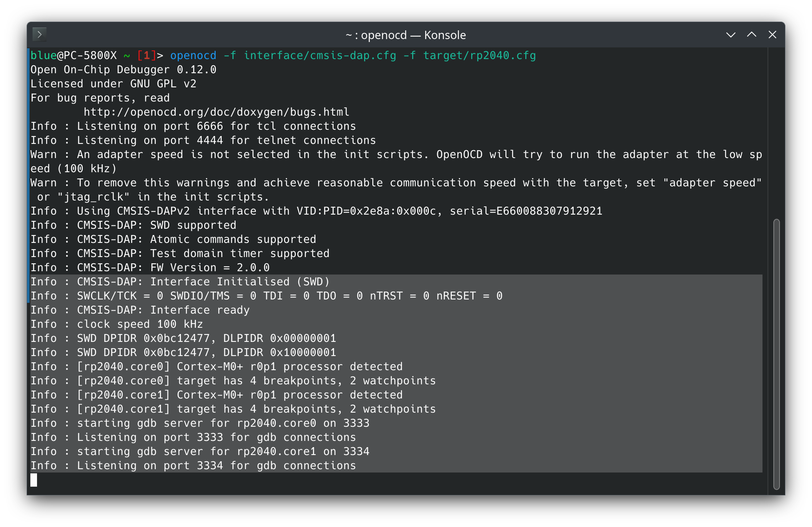The width and height of the screenshot is (812, 527).
Task: Click the 'blue@PC-5800X' prompt text
Action: (73, 56)
